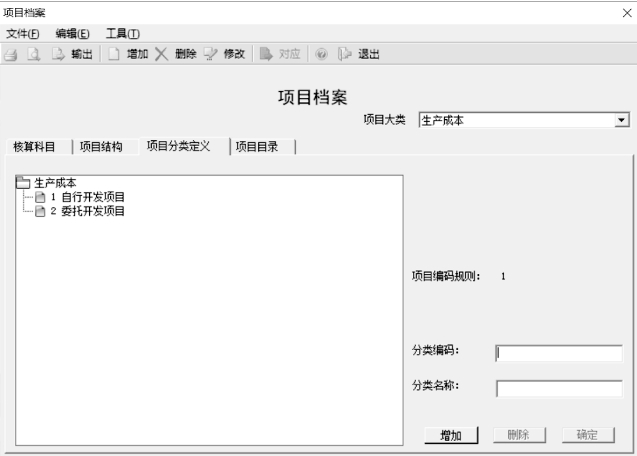Click the print icon in the toolbar

point(11,54)
